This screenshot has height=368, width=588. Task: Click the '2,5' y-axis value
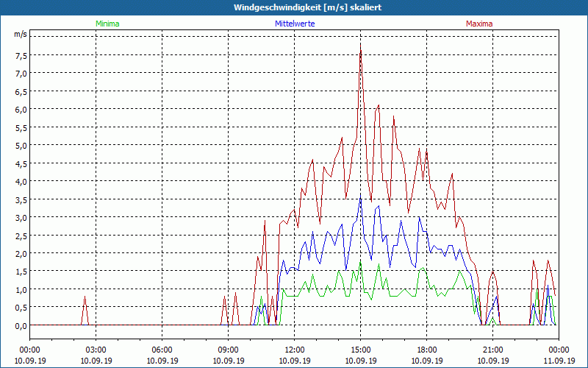[21, 236]
